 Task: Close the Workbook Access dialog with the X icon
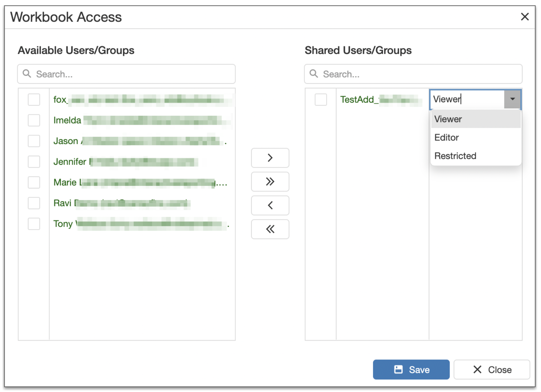(525, 17)
